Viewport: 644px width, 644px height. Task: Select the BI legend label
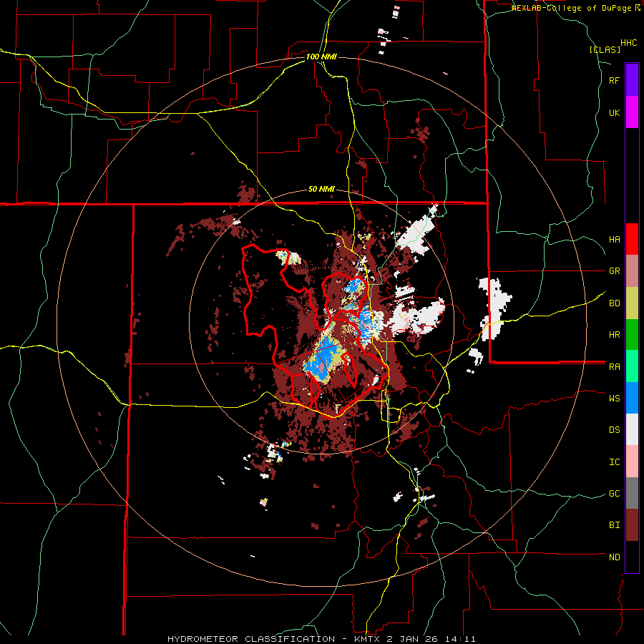[615, 525]
